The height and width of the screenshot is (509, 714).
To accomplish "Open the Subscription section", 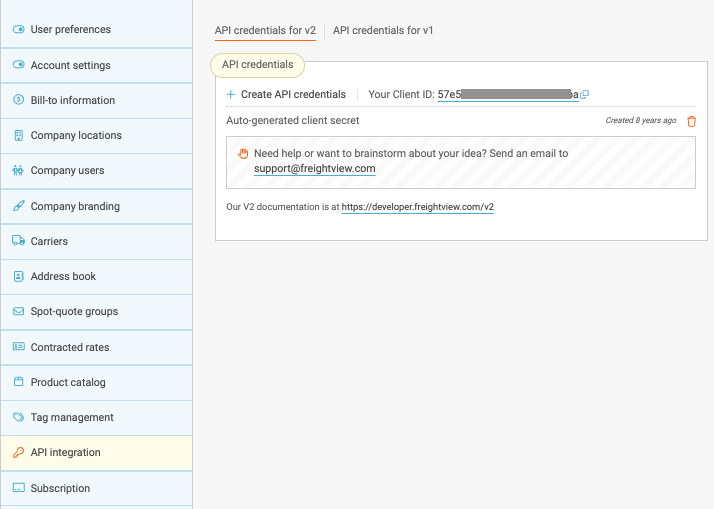I will (60, 488).
